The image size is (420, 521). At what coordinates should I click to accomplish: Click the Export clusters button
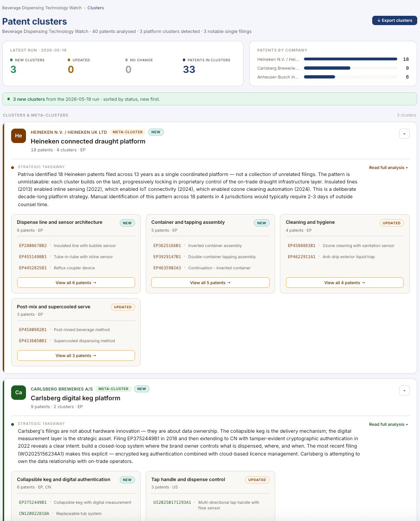point(394,20)
